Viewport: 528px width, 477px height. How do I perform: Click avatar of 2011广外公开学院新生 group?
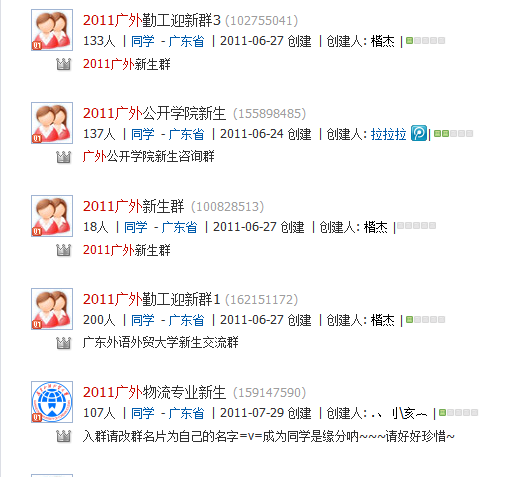coord(52,123)
